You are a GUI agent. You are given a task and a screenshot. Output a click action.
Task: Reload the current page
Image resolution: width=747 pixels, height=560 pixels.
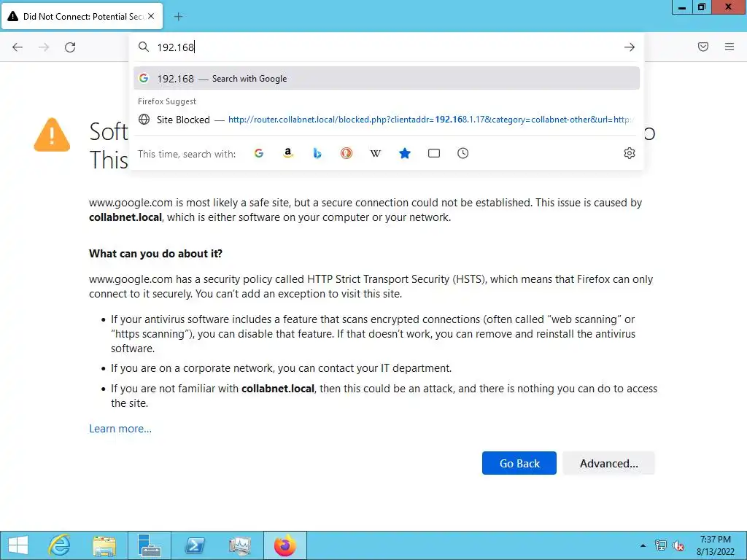point(70,47)
